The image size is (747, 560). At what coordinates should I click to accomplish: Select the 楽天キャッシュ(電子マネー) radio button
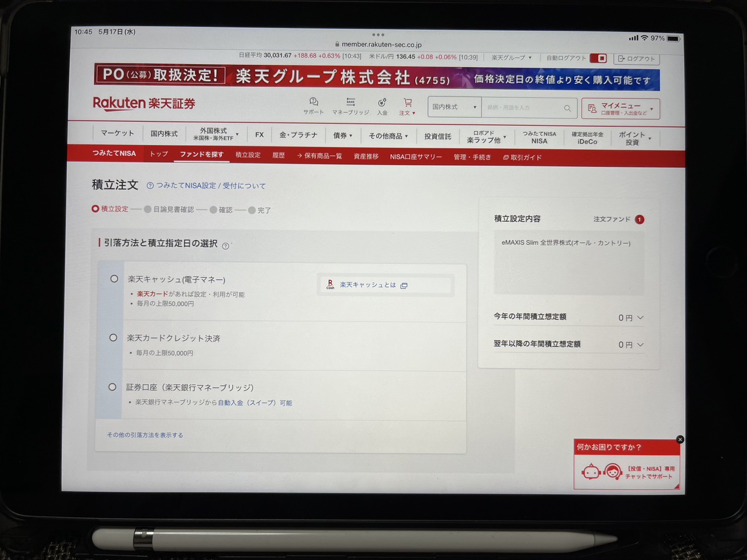click(x=114, y=279)
